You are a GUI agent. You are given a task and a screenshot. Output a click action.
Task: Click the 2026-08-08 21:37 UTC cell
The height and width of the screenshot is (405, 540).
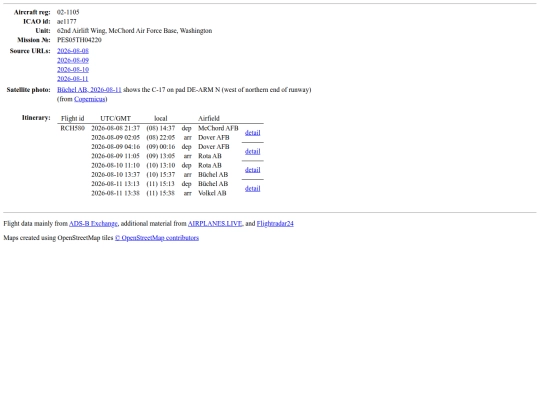(115, 128)
